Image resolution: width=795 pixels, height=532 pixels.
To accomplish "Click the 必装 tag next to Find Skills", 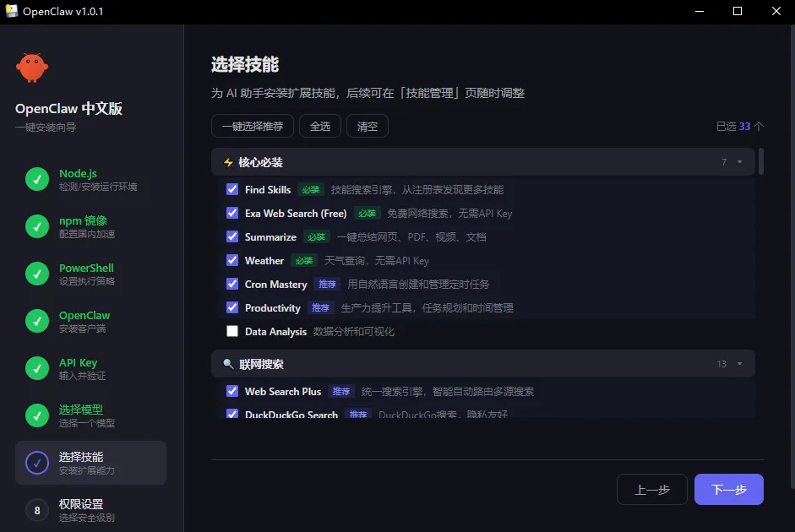I will point(311,189).
